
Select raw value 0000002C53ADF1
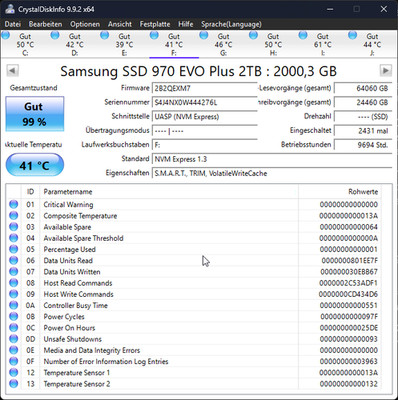point(349,283)
